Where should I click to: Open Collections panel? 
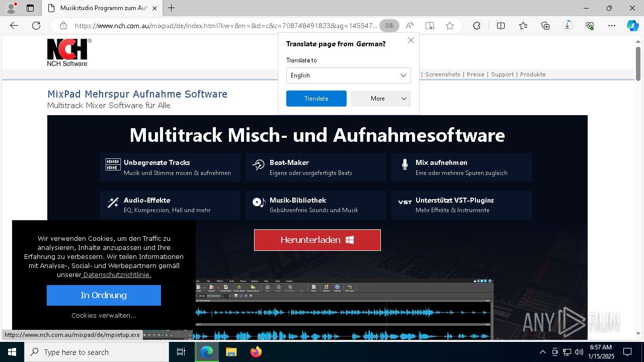point(545,26)
